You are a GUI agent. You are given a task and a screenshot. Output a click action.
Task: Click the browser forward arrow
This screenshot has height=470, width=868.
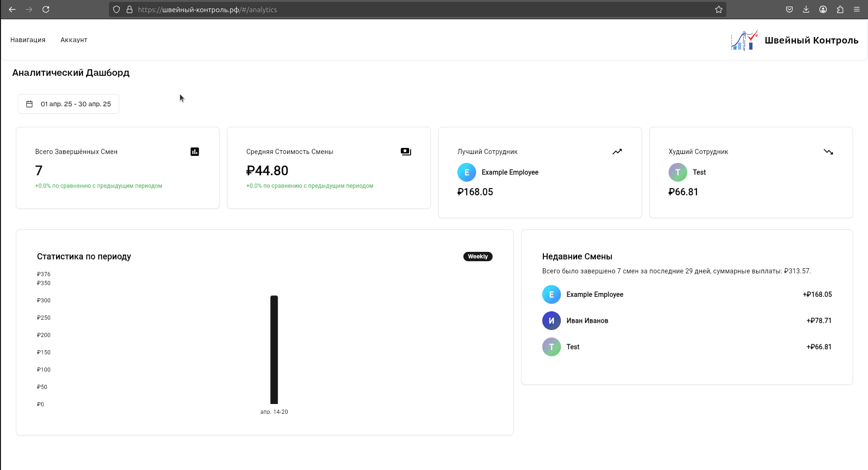pyautogui.click(x=29, y=9)
